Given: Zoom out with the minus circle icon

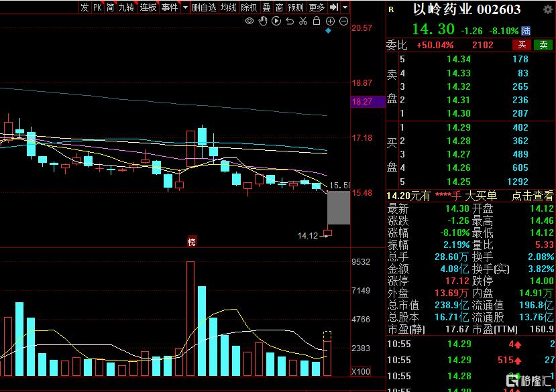Looking at the screenshot, I should pyautogui.click(x=343, y=21).
